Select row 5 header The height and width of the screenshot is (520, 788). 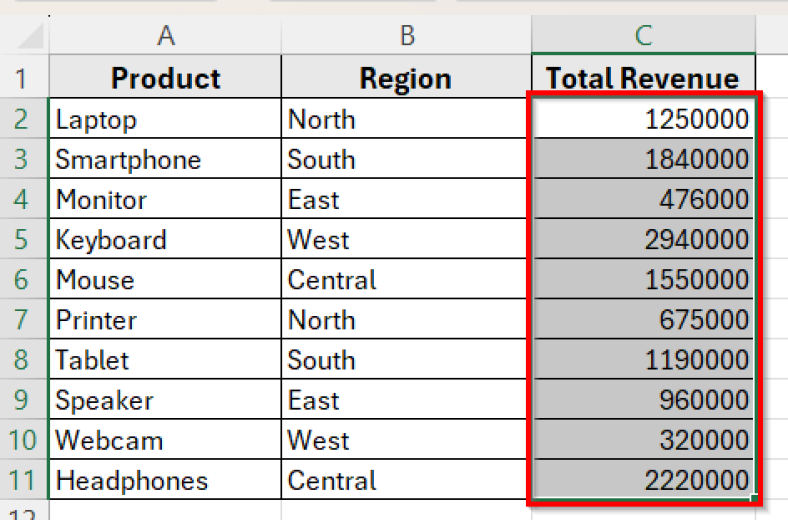click(x=22, y=240)
